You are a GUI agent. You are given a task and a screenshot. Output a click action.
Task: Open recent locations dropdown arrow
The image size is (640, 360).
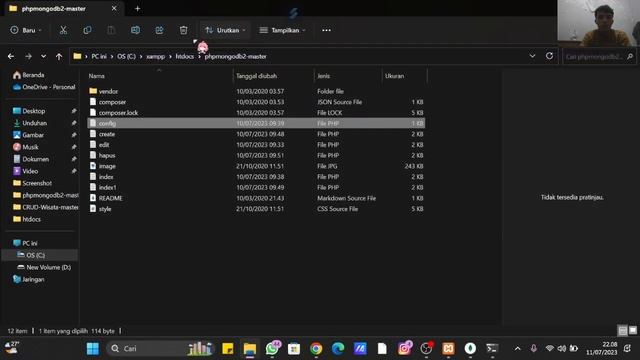pyautogui.click(x=43, y=56)
